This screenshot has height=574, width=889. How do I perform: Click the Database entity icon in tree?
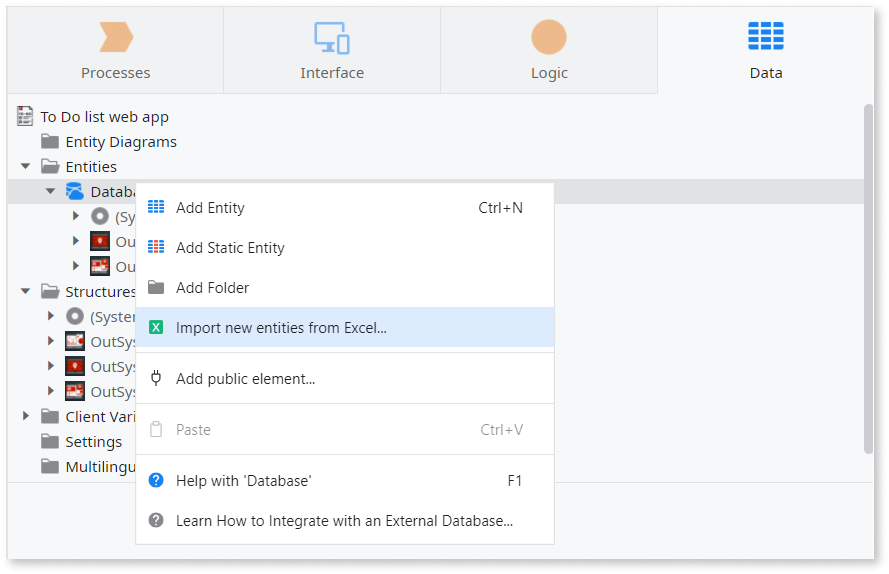coord(75,191)
